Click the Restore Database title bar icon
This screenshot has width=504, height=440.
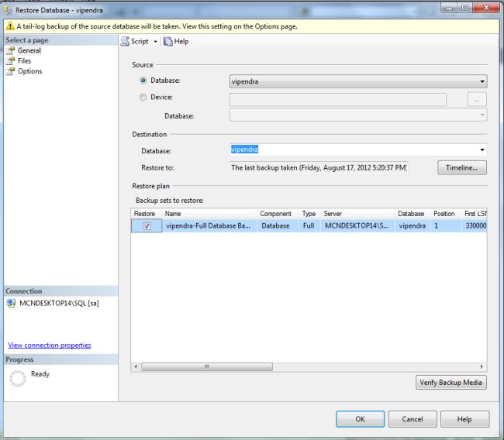(x=8, y=10)
